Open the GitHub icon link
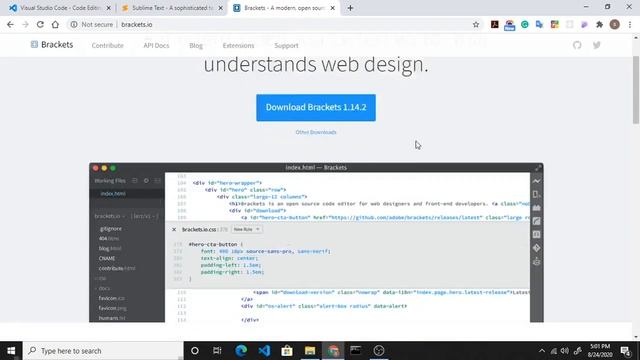 click(x=577, y=45)
